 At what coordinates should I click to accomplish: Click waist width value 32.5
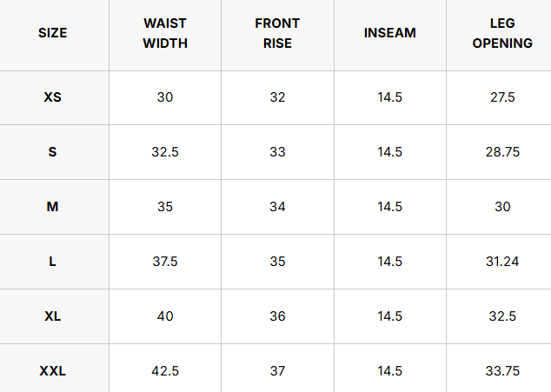click(165, 152)
